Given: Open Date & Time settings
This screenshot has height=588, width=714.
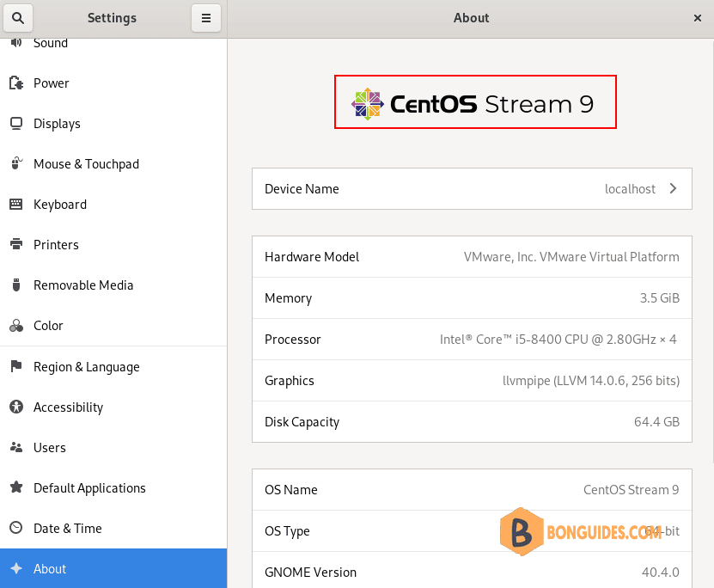Looking at the screenshot, I should tap(113, 529).
